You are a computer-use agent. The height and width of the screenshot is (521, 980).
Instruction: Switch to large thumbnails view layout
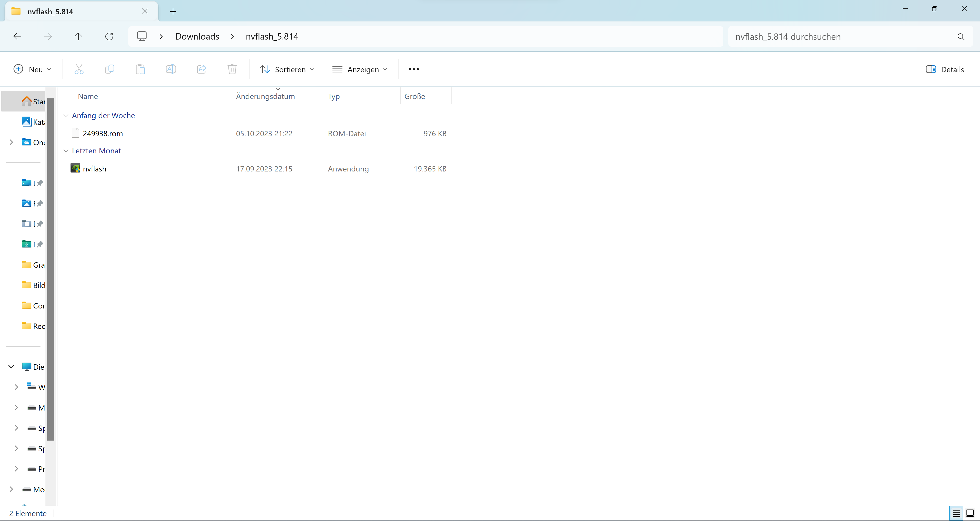coord(970,513)
